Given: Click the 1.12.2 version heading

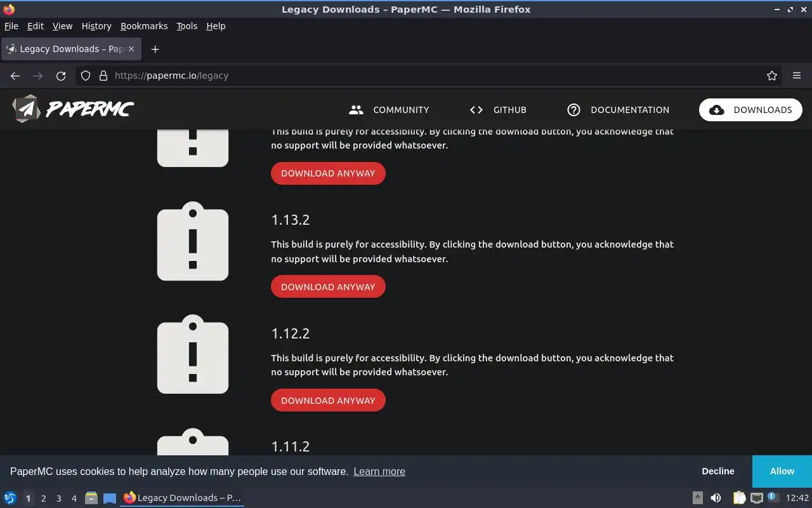Looking at the screenshot, I should click(x=291, y=333).
